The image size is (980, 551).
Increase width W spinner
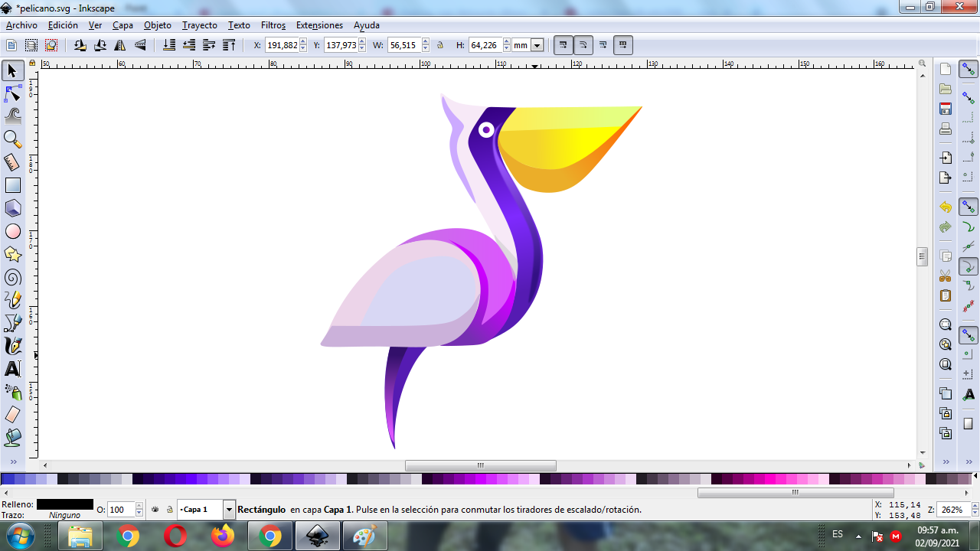coord(425,42)
